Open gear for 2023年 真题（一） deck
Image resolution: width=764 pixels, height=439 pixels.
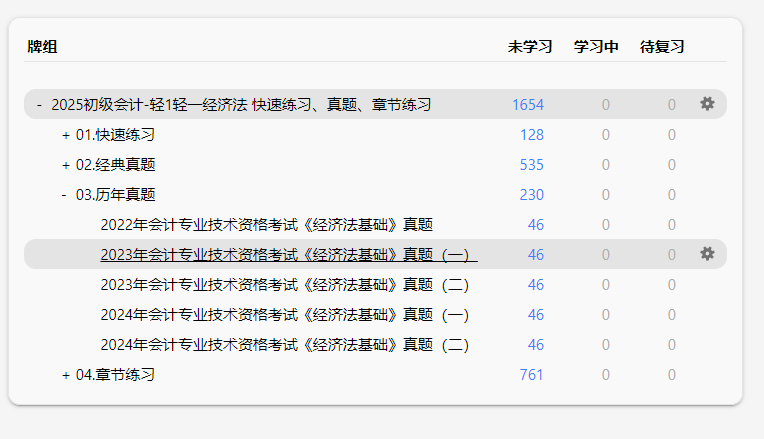pyautogui.click(x=707, y=254)
